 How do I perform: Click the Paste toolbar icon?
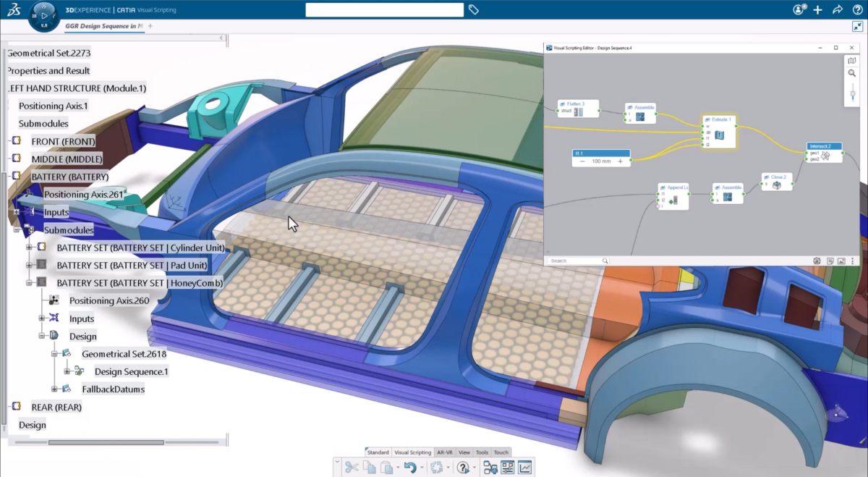coord(386,467)
